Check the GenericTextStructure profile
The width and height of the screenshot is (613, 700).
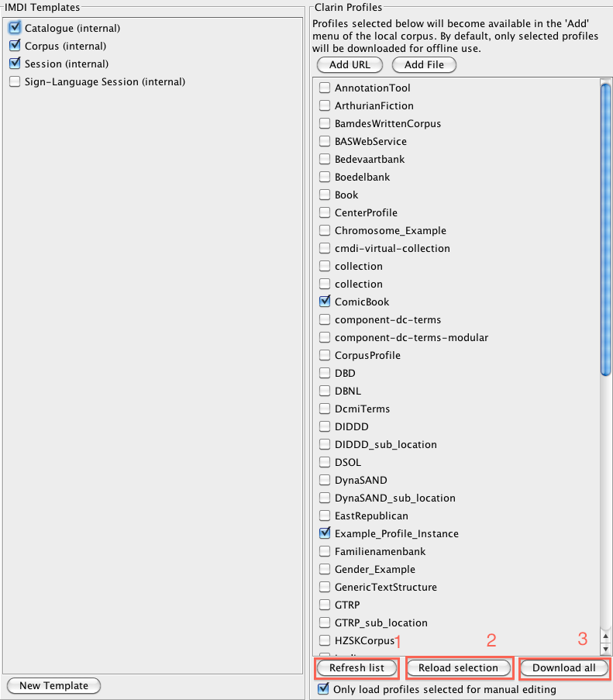coord(325,588)
